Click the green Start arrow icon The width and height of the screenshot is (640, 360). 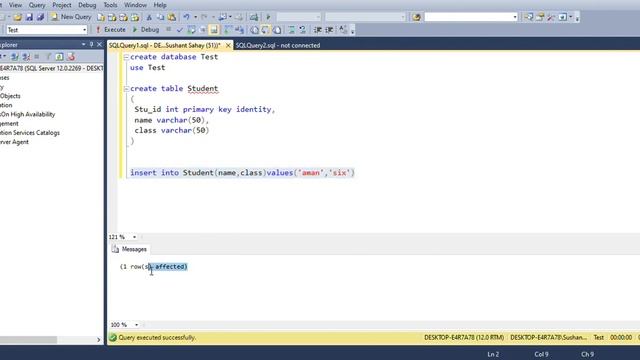pos(268,17)
